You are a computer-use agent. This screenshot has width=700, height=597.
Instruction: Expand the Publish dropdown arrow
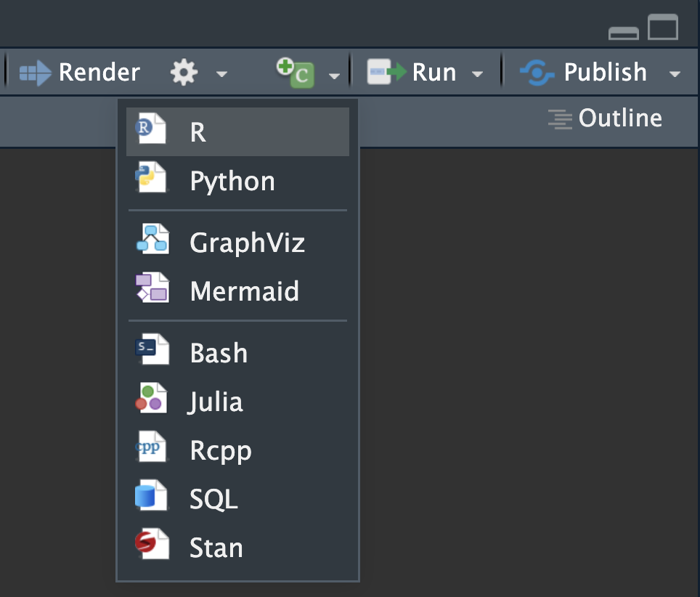675,74
